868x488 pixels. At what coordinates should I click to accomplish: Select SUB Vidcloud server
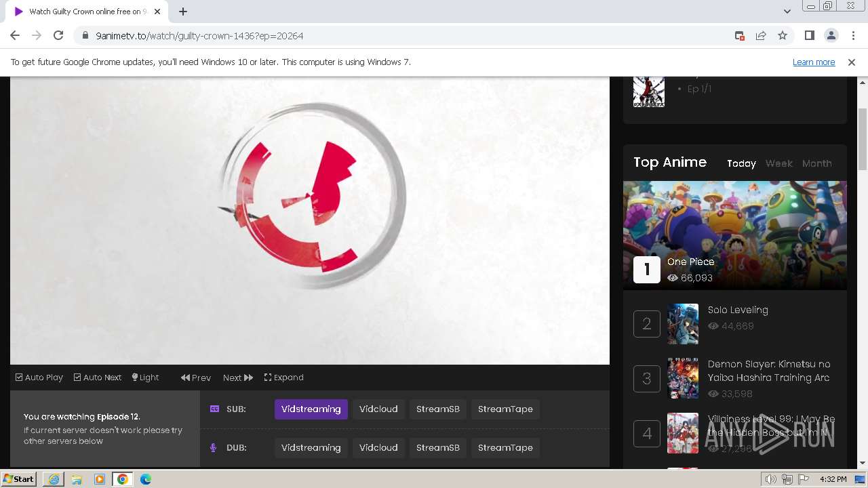pyautogui.click(x=378, y=409)
